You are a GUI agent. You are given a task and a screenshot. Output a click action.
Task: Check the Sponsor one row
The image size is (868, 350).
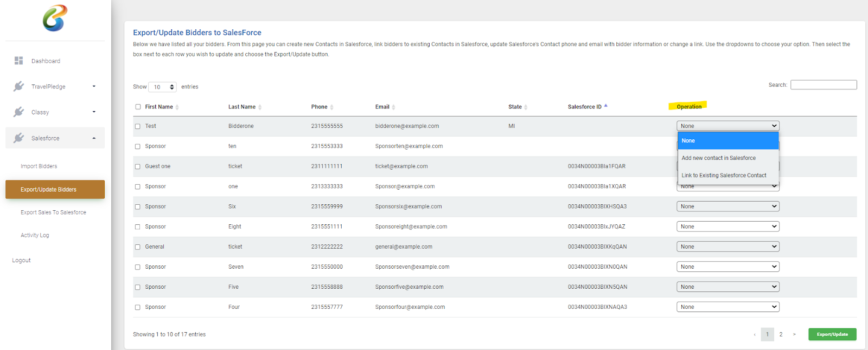138,186
